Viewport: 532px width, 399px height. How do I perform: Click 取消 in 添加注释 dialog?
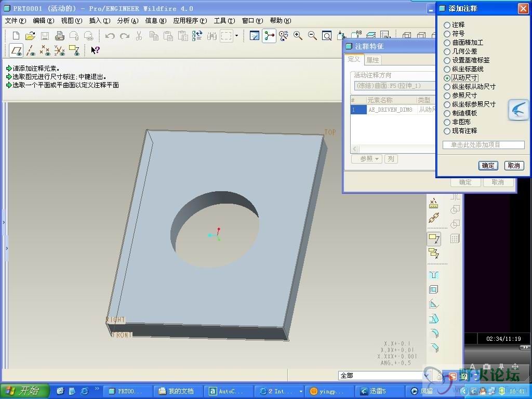click(x=514, y=166)
